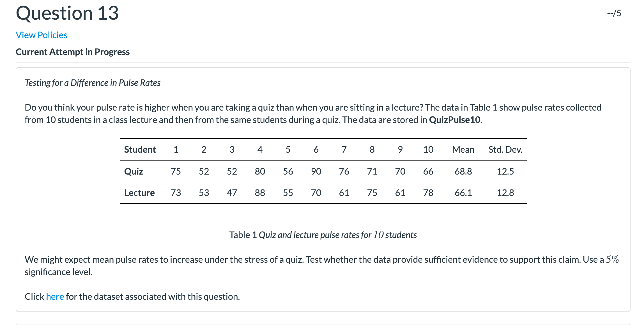Click the Table 1 caption text

pos(323,235)
